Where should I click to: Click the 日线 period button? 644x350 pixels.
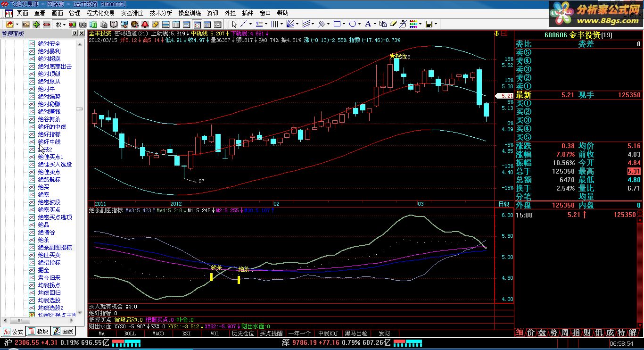[504, 204]
